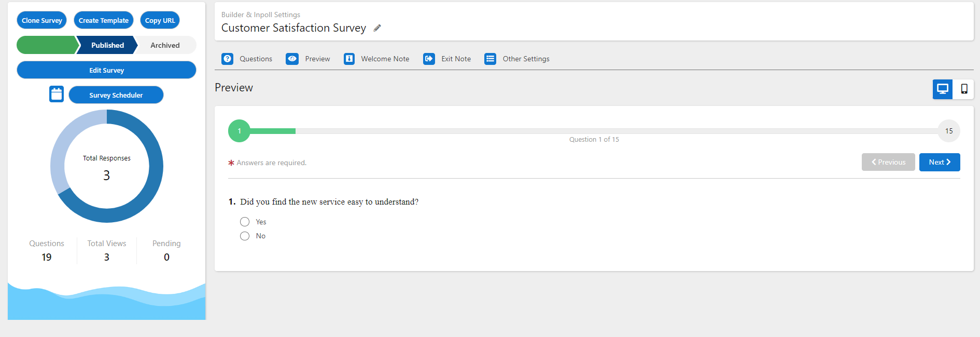980x337 pixels.
Task: Click the Total Responses donut chart
Action: (x=107, y=166)
